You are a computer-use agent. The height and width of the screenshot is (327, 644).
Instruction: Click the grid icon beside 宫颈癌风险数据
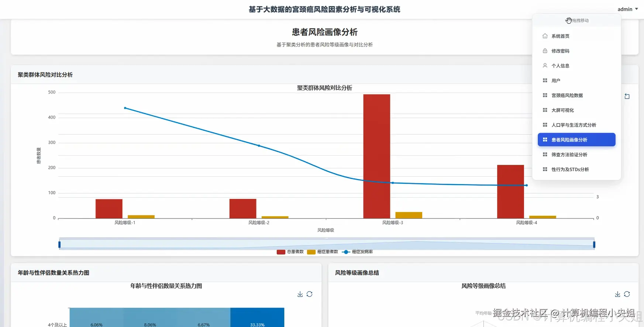[x=545, y=95]
